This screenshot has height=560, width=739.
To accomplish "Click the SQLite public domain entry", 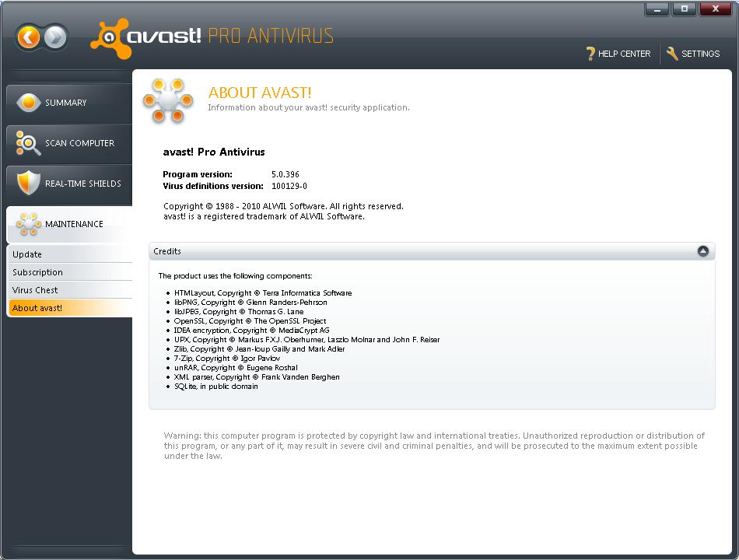I will click(215, 387).
